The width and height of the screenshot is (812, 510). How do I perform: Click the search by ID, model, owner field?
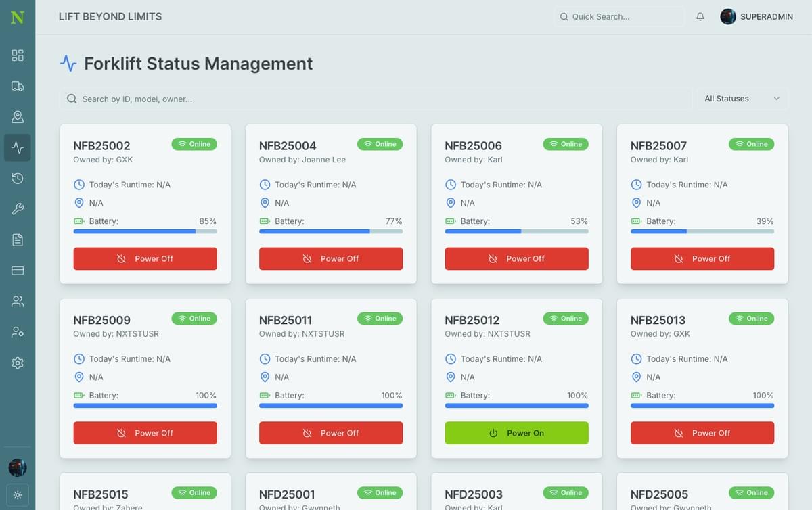pyautogui.click(x=376, y=99)
